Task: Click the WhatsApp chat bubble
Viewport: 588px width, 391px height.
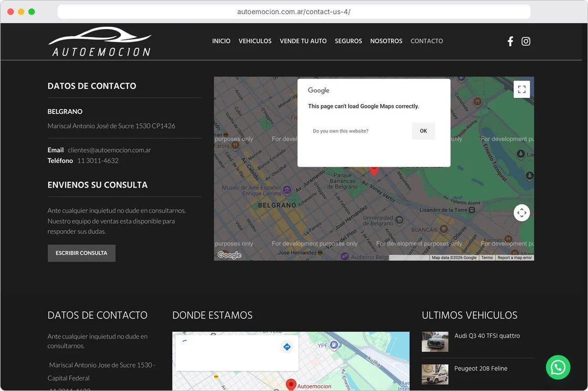Action: click(558, 367)
